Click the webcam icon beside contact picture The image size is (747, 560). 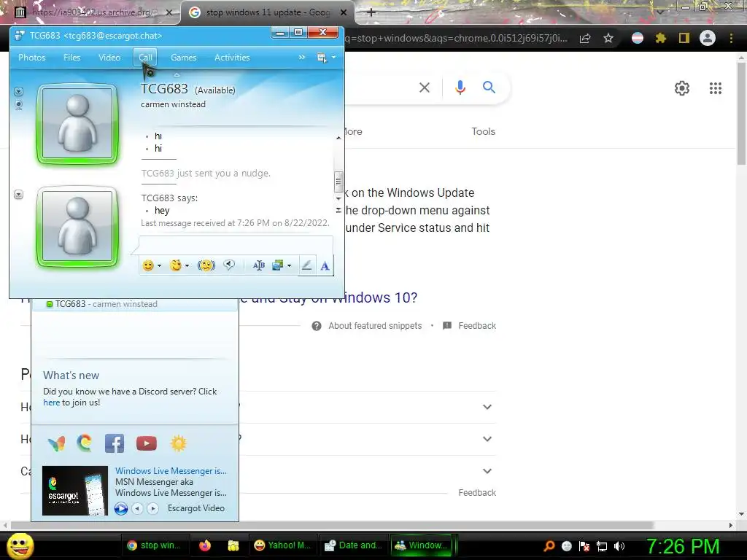click(18, 104)
